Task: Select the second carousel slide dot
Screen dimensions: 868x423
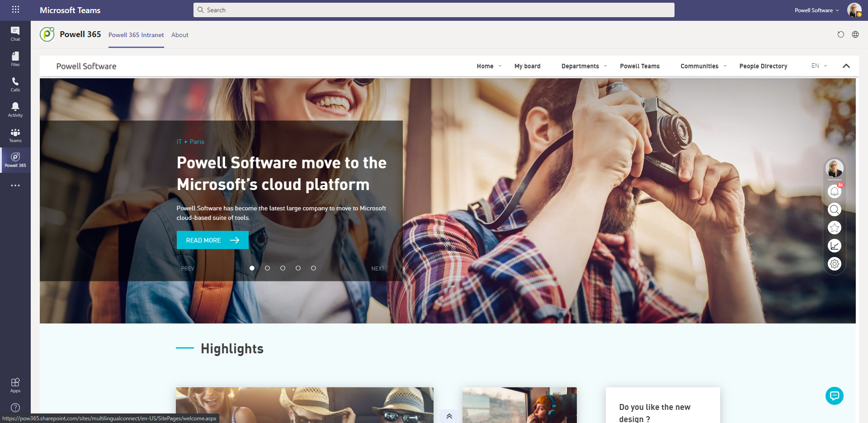Action: click(267, 268)
